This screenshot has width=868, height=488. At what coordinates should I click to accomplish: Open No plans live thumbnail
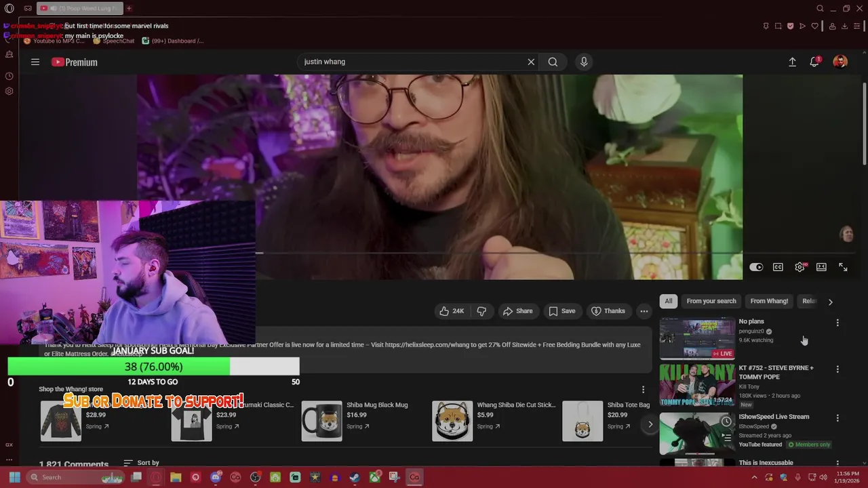pos(697,338)
